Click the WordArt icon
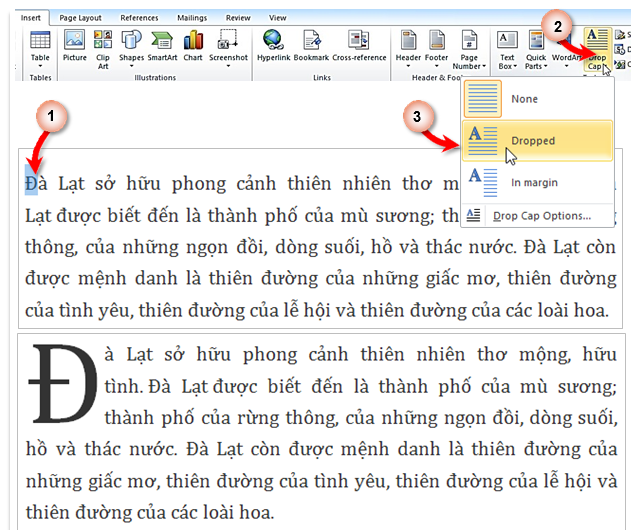This screenshot has height=530, width=631. coord(566,45)
